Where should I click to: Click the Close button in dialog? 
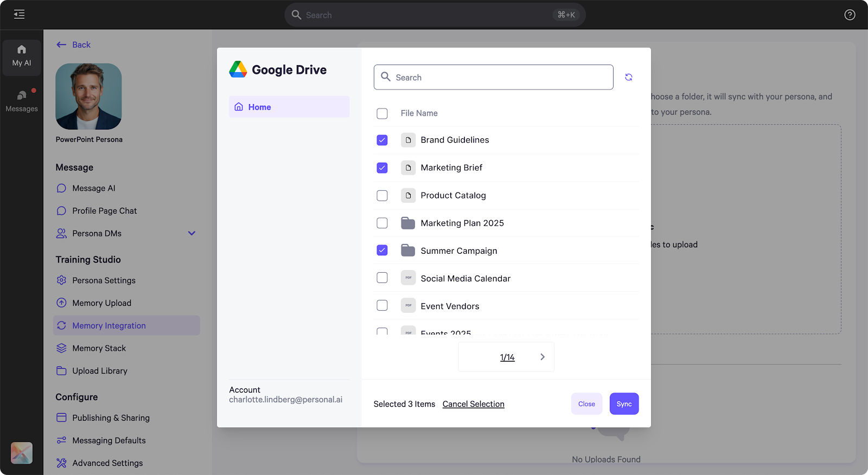[x=586, y=404]
